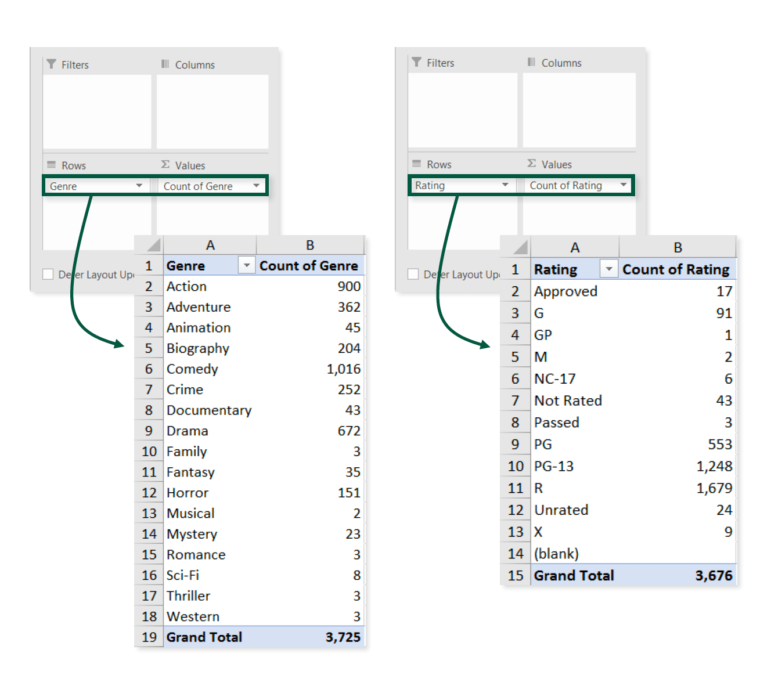Open the Count of Genre dropdown under Values

(x=257, y=186)
